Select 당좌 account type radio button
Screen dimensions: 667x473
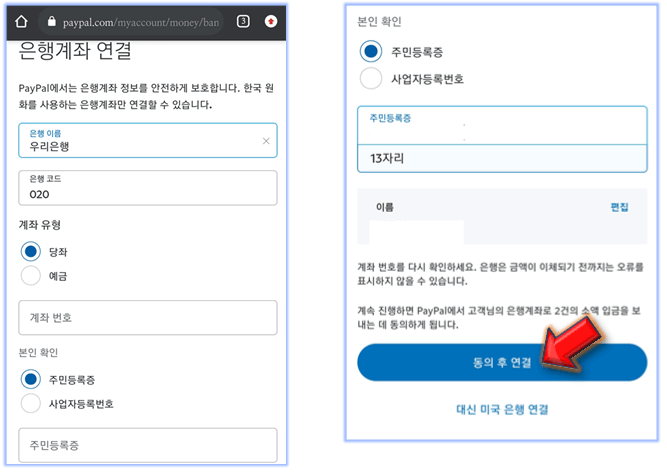(31, 251)
